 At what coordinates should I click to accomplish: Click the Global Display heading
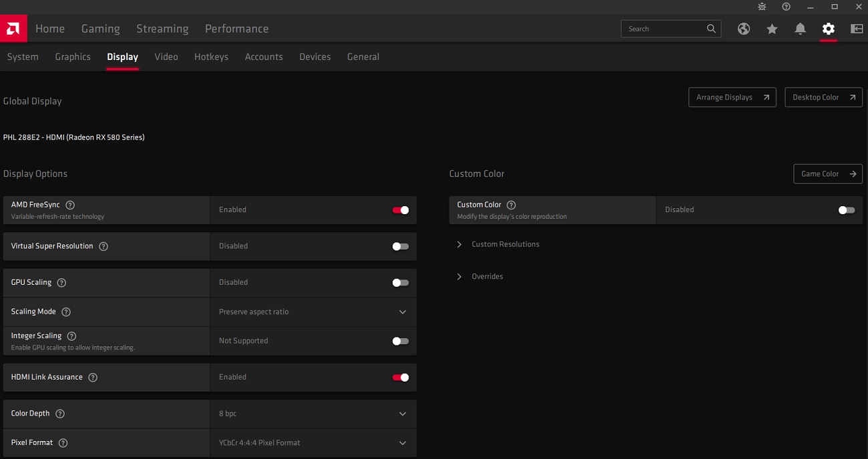click(x=33, y=101)
